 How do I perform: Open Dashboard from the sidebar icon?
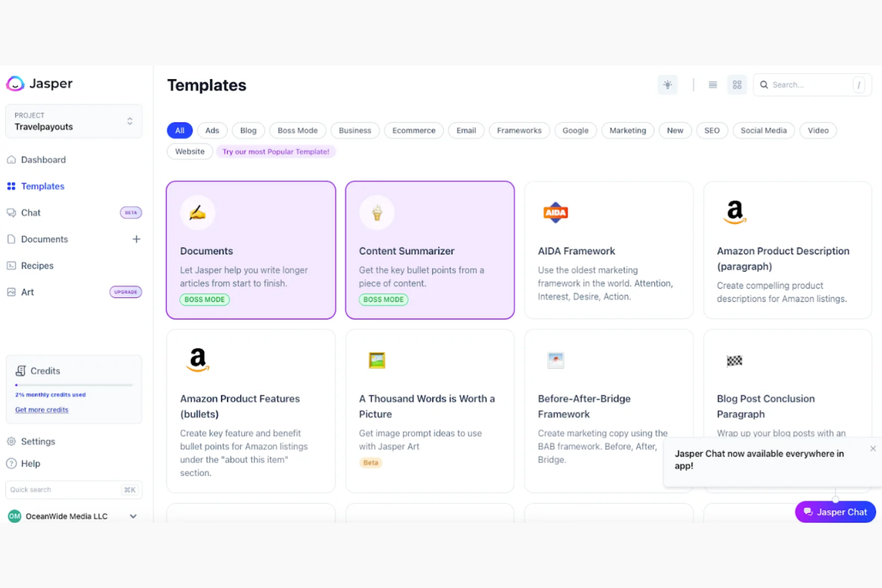pos(11,160)
